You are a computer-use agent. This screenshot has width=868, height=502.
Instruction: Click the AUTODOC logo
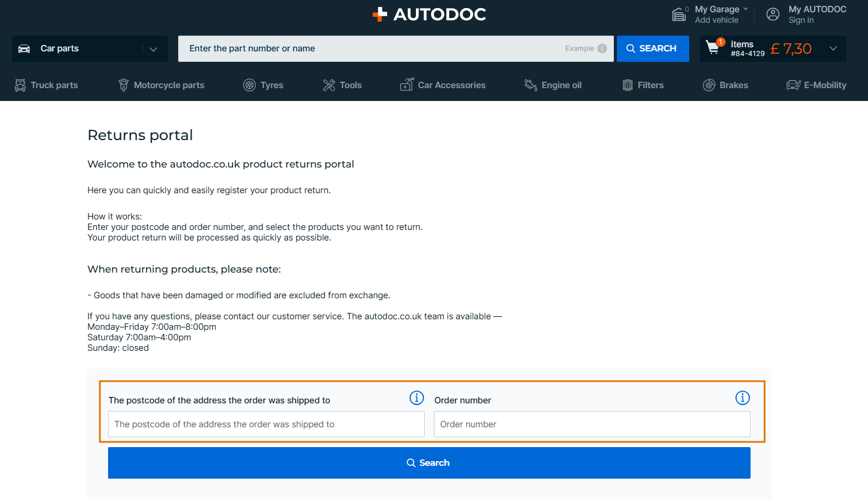[429, 14]
